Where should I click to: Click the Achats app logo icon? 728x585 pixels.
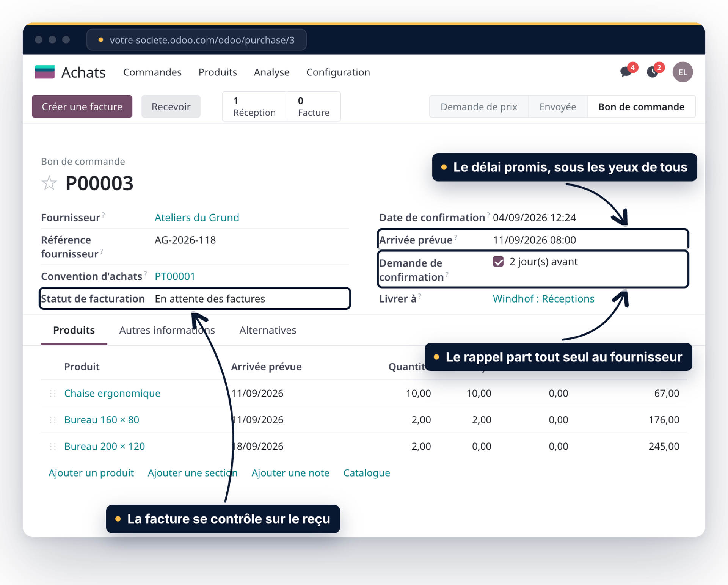(45, 72)
